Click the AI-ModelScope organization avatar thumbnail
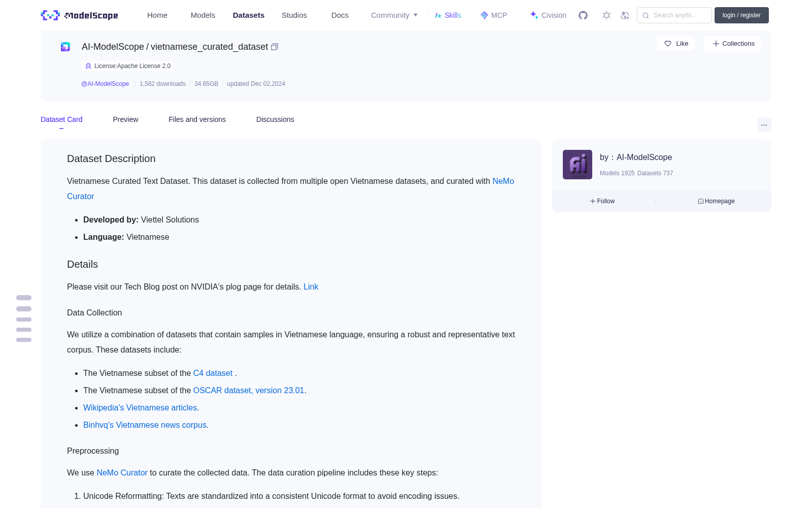812x508 pixels. (x=578, y=165)
